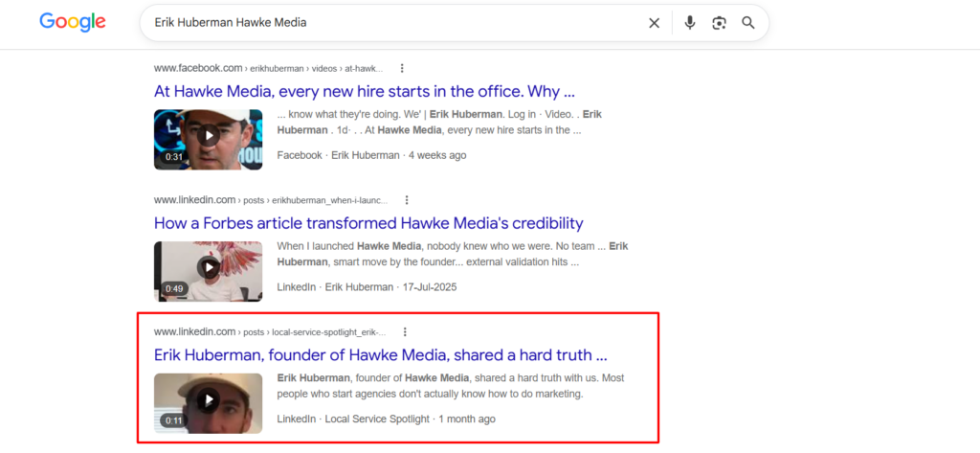The width and height of the screenshot is (980, 453).
Task: Open the three-dot menu for local-service-spotlight result
Action: pos(405,331)
